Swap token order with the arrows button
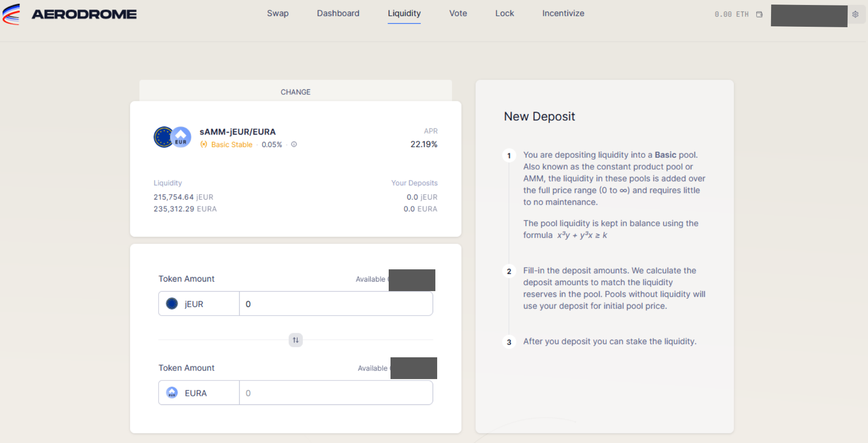 (x=296, y=340)
